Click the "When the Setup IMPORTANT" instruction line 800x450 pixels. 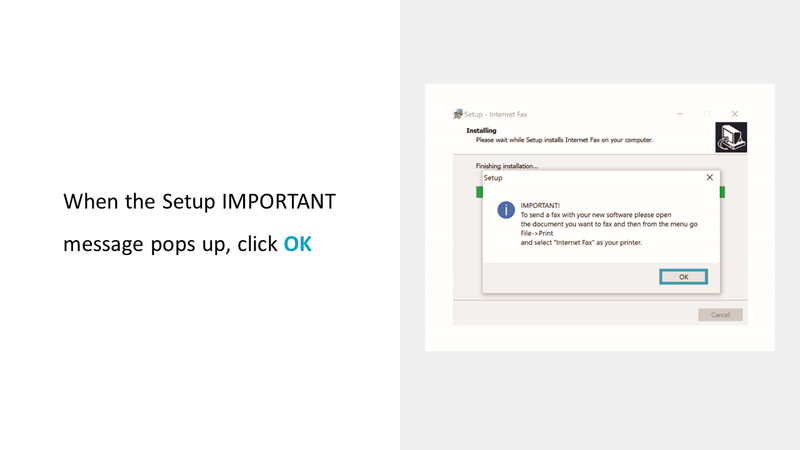199,201
